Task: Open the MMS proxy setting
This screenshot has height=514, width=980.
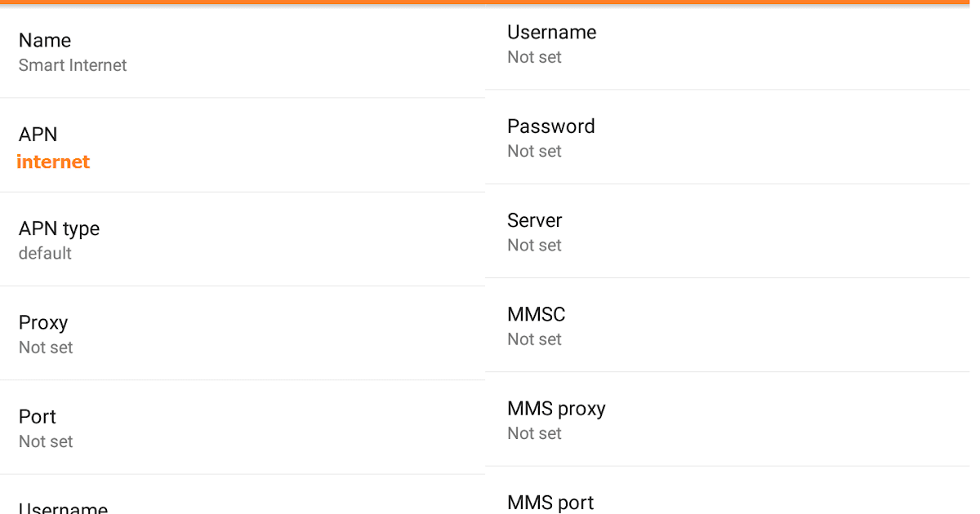Action: (556, 408)
